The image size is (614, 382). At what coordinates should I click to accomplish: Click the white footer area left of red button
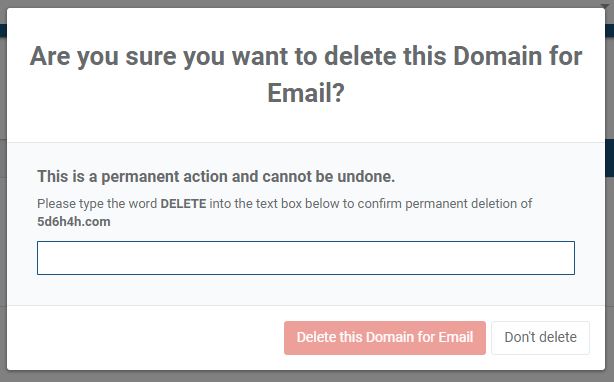tap(145, 338)
